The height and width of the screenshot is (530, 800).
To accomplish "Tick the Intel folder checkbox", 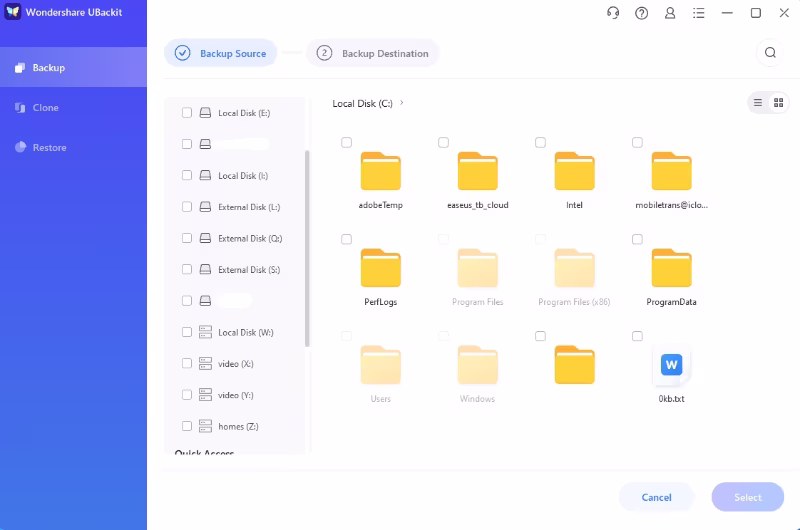I will [x=540, y=142].
